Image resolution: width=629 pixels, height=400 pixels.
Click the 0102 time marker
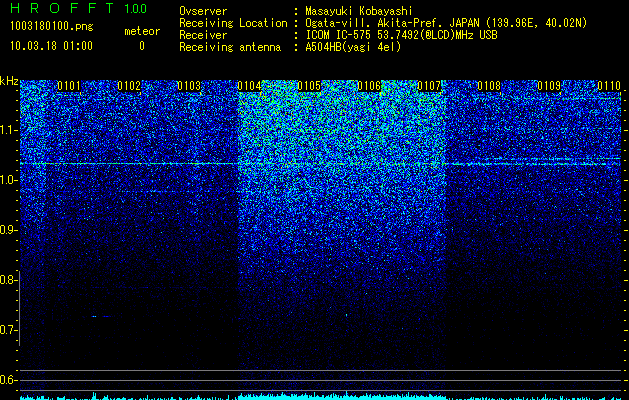tap(129, 86)
